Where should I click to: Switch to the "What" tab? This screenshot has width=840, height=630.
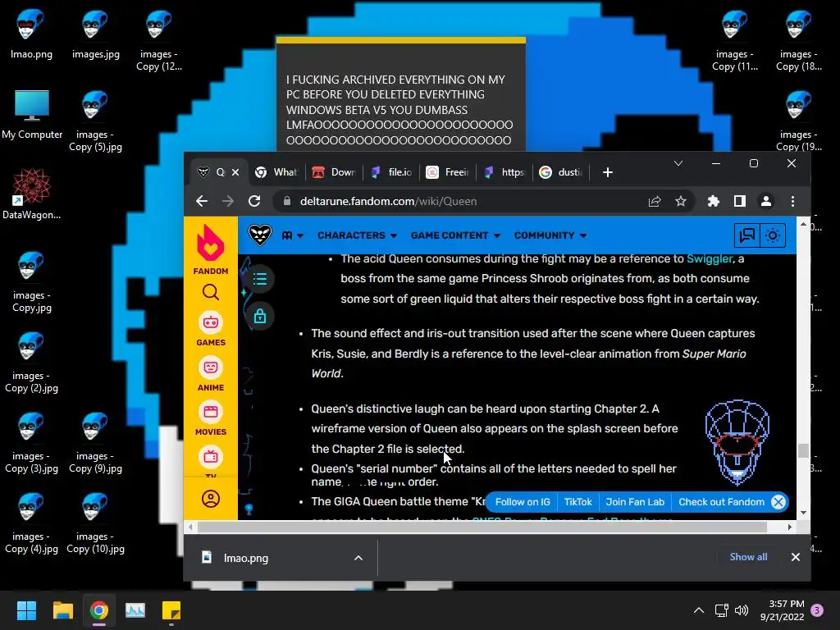coord(276,172)
